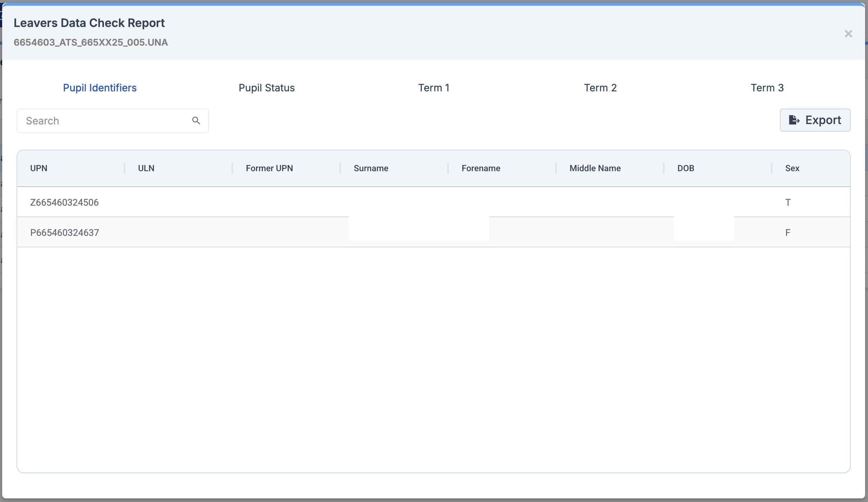
Task: Select the Term 2 tab
Action: (600, 88)
